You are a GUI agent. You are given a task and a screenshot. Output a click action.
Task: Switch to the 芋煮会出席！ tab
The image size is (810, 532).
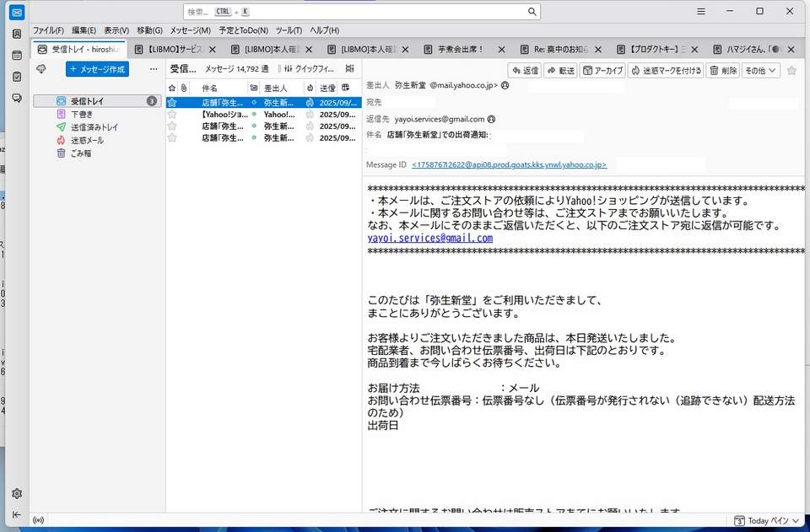(460, 50)
